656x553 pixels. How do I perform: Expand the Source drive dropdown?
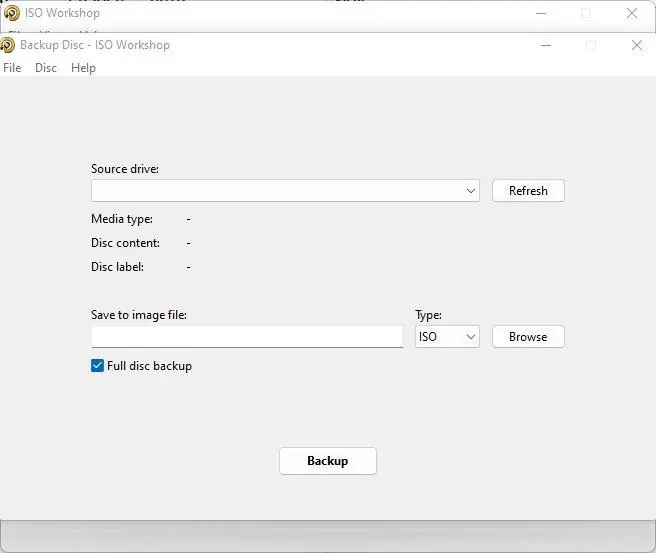285,191
